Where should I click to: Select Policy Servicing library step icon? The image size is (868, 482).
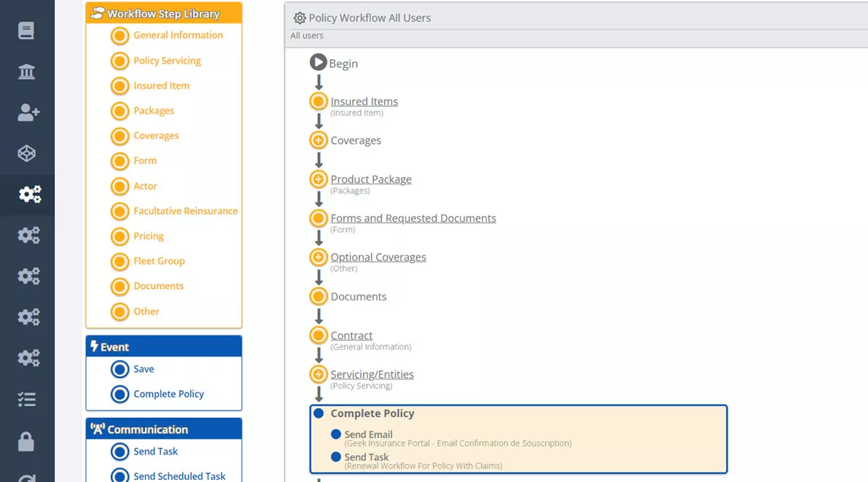(120, 61)
